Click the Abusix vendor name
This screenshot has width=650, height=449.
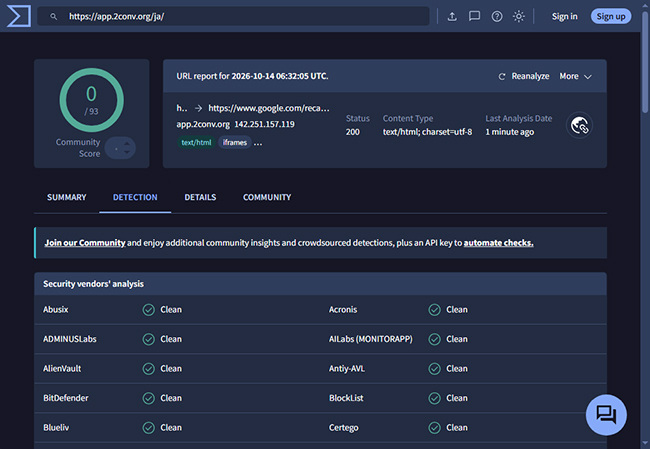[x=56, y=310]
